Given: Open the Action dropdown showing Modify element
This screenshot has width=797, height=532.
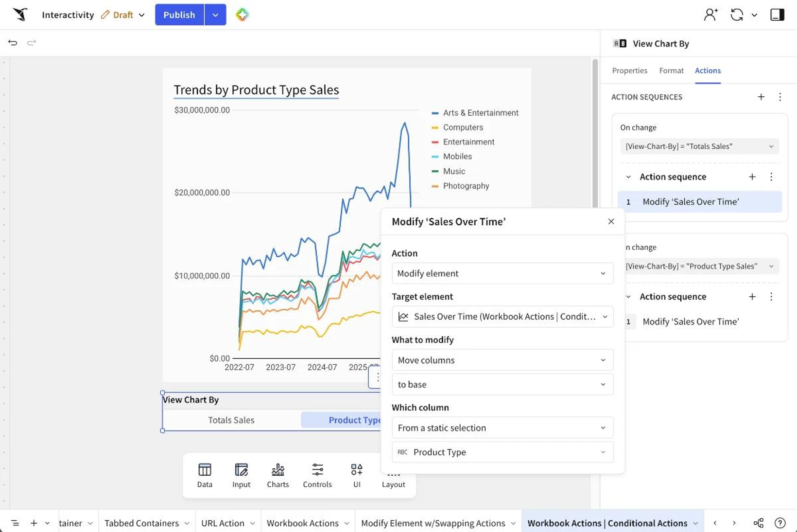Looking at the screenshot, I should [x=502, y=273].
